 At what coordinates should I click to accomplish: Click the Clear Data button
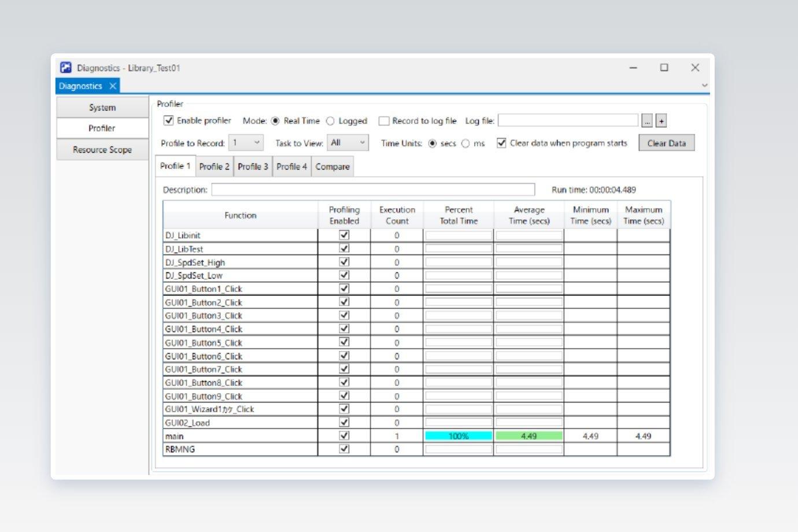667,143
